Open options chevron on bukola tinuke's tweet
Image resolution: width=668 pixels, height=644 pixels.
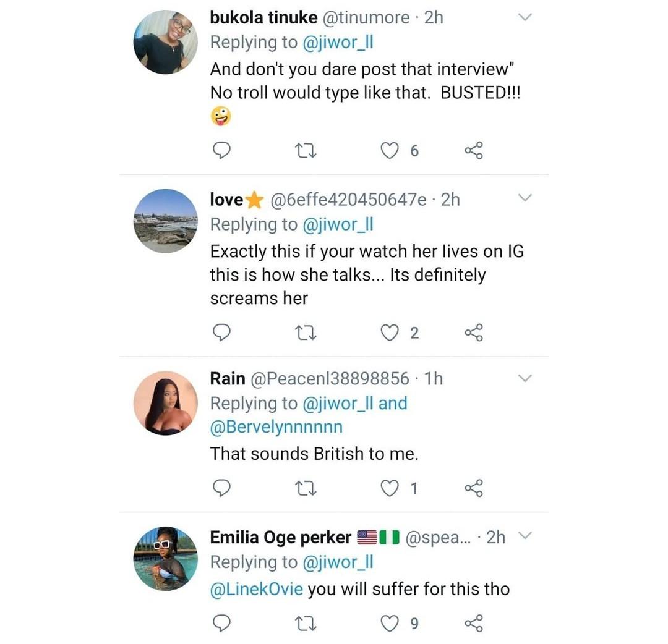pos(525,18)
